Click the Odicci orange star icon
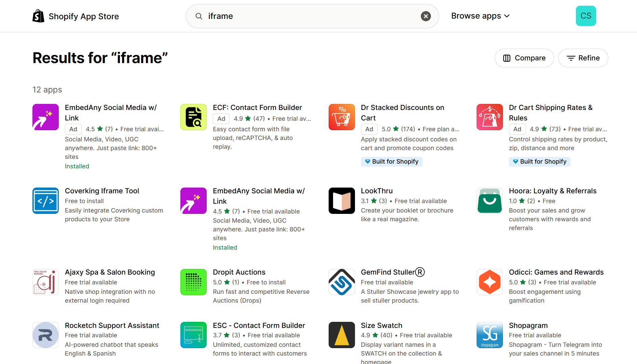 489,282
